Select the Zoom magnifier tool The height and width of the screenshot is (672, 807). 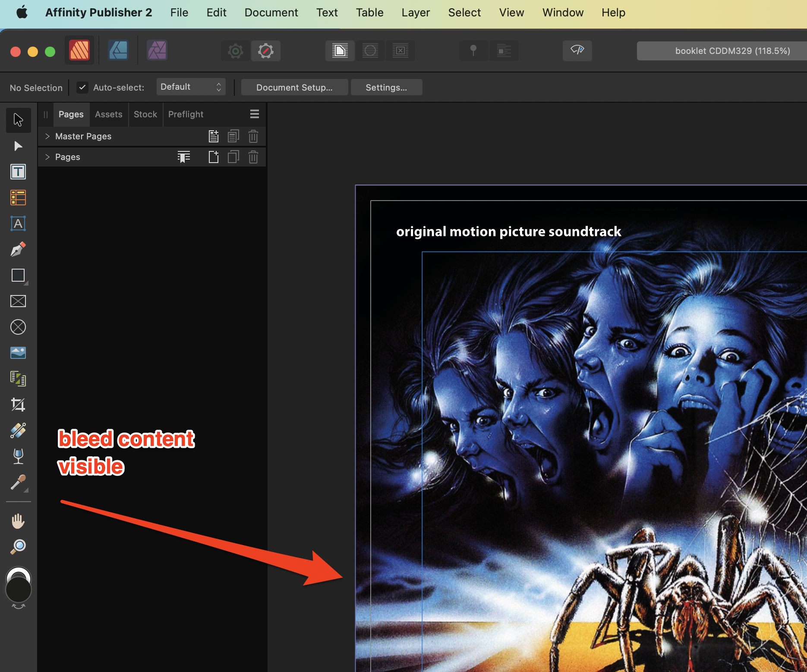point(18,547)
